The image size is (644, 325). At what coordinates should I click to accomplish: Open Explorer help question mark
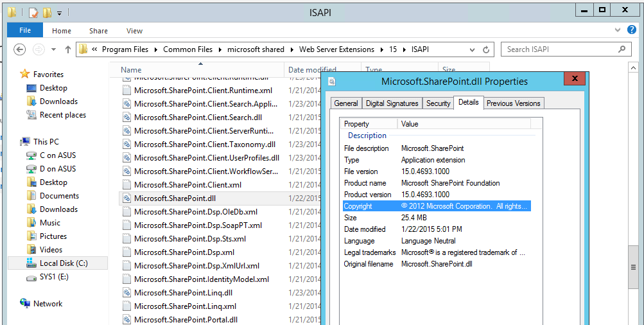[632, 30]
